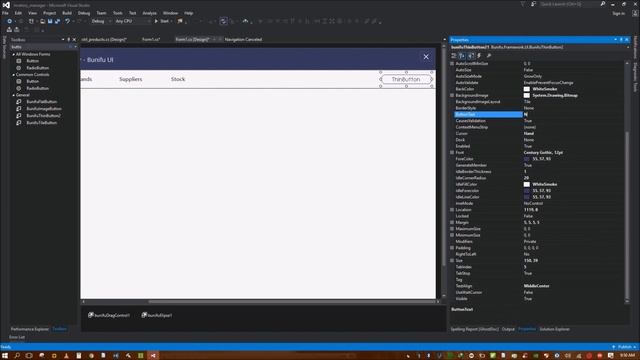Click the Navigate Backward toolbar icon
Viewport: 640px width, 360px height.
tap(9, 21)
